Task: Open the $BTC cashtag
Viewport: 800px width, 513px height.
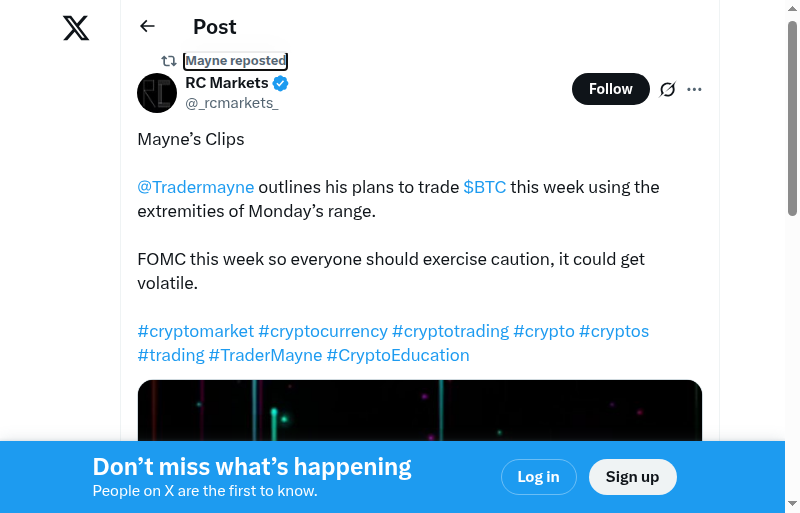Action: coord(485,187)
